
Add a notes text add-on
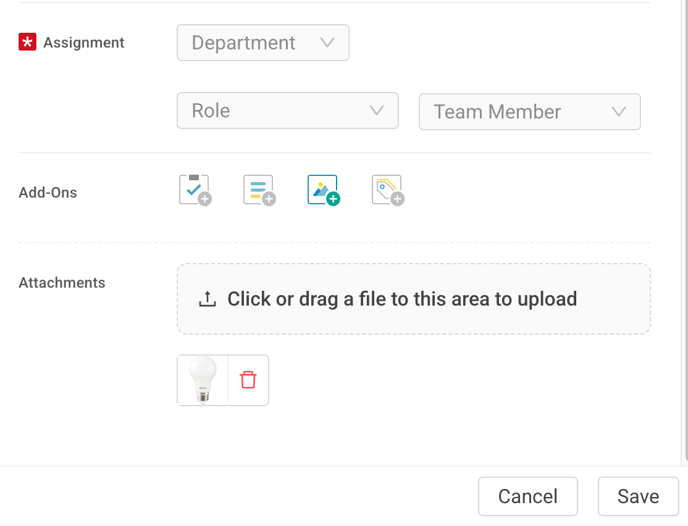pos(259,190)
